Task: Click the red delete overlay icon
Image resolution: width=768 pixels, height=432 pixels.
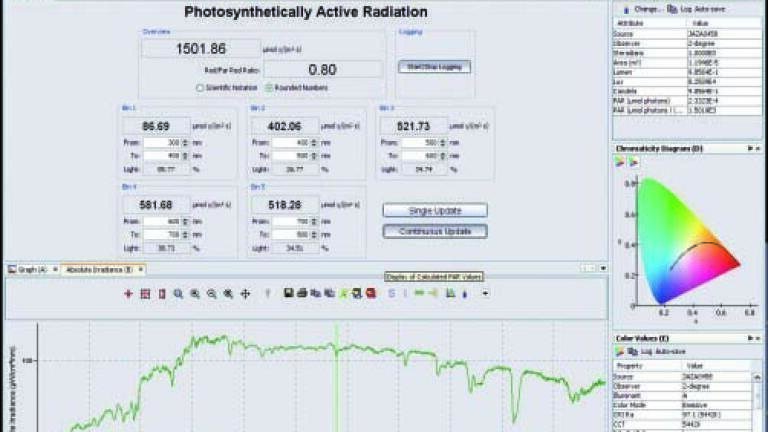Action: click(371, 293)
